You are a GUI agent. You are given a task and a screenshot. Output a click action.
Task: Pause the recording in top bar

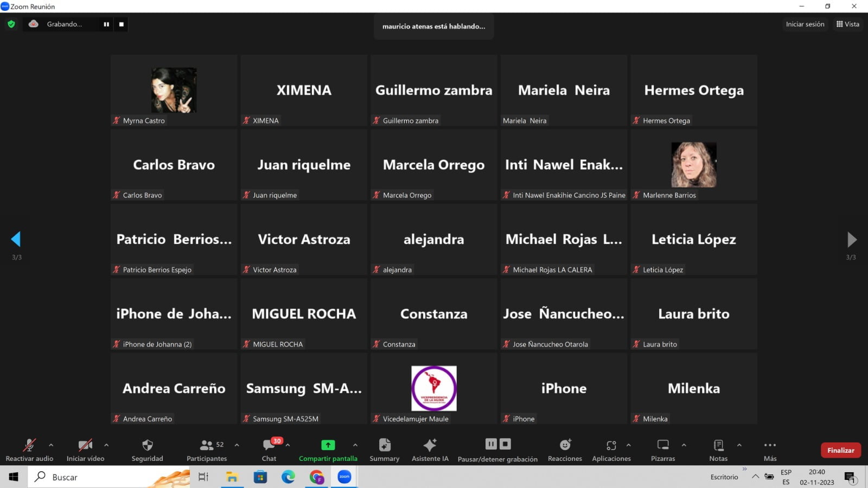(106, 24)
